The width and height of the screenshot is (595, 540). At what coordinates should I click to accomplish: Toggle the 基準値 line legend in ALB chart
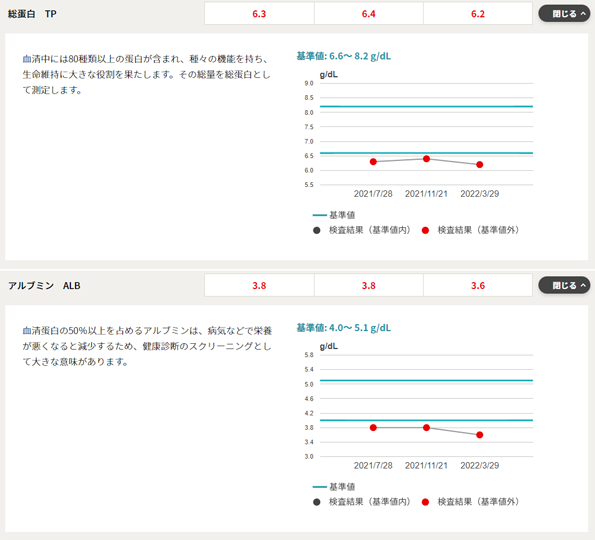click(x=334, y=487)
